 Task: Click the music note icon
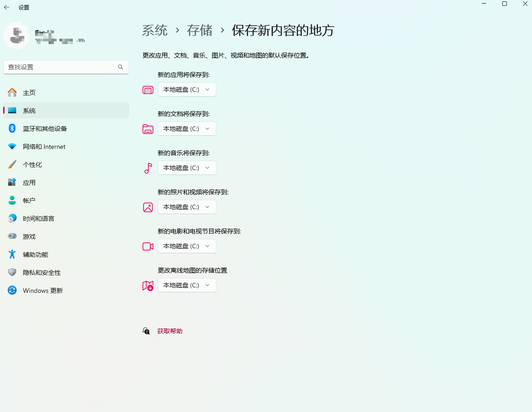[x=148, y=168]
